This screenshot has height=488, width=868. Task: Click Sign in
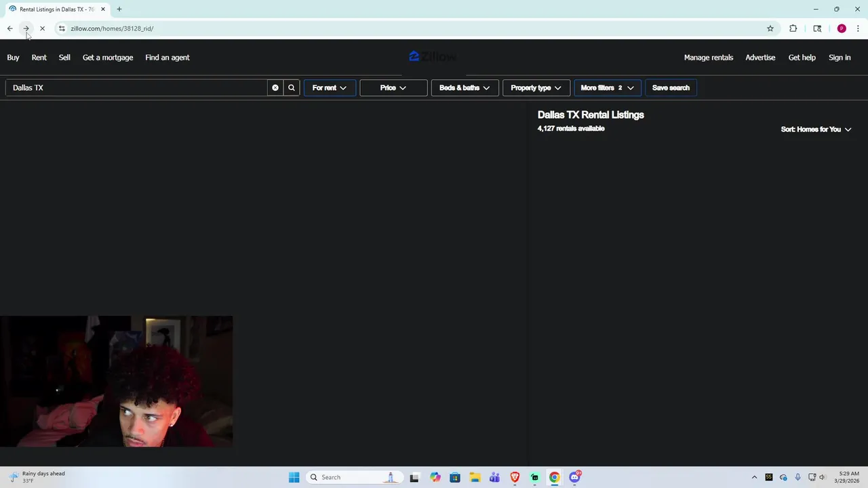pyautogui.click(x=840, y=58)
